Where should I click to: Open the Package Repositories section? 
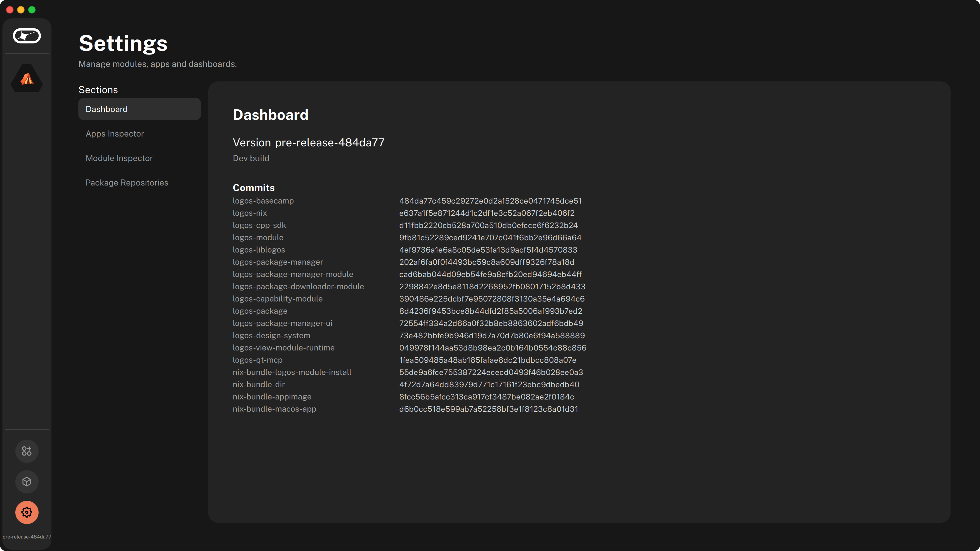tap(139, 182)
